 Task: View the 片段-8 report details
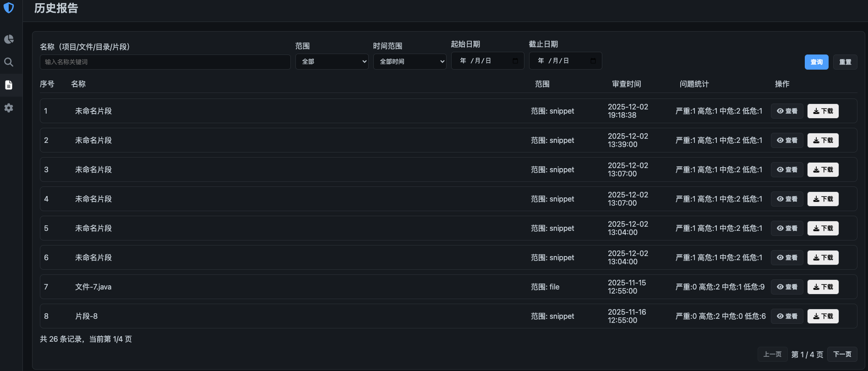[786, 316]
